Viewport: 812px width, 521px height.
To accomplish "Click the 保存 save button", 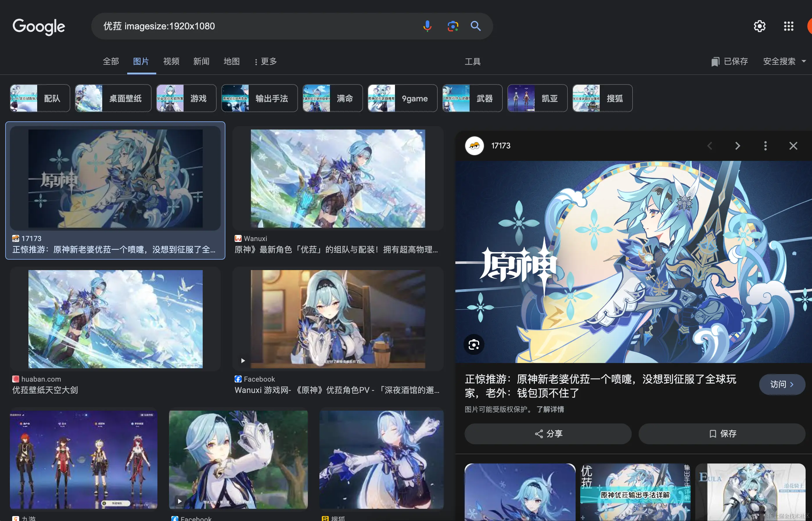I will point(722,434).
